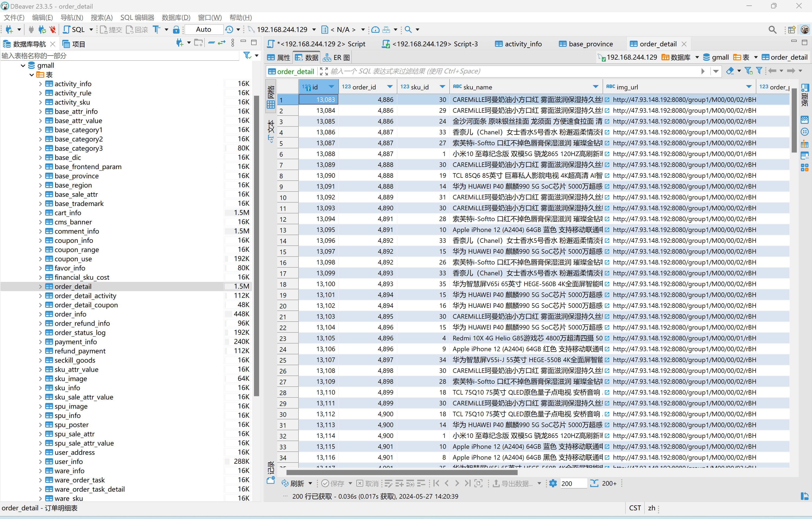Expand the order_info table node
The height and width of the screenshot is (519, 812).
[x=40, y=314]
